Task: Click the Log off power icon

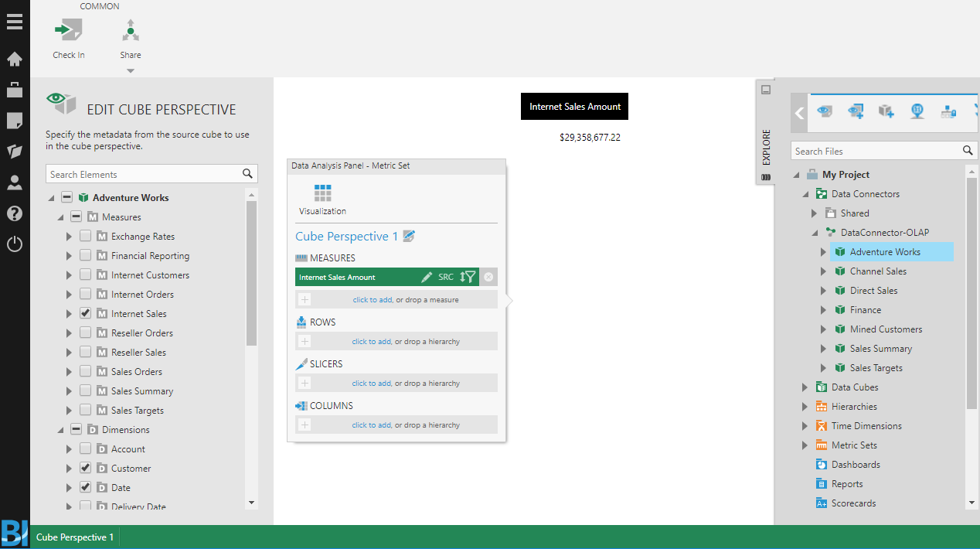Action: [14, 244]
